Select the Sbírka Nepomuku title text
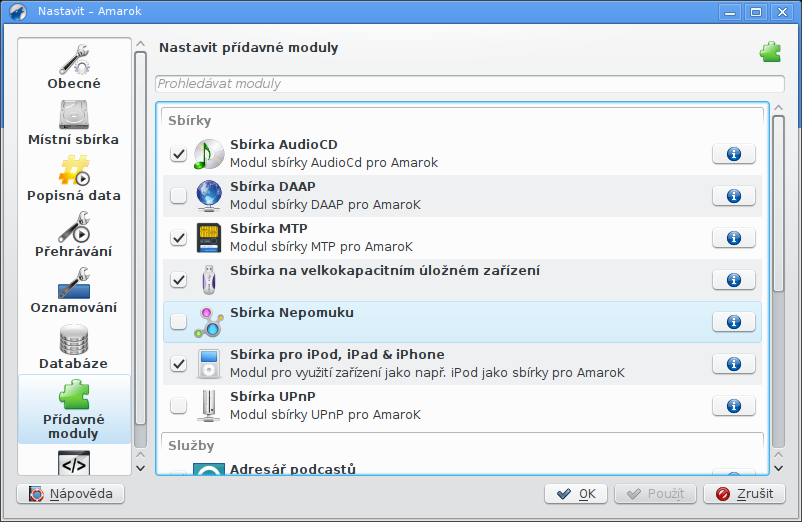Screen dimensions: 802x522 pos(292,312)
